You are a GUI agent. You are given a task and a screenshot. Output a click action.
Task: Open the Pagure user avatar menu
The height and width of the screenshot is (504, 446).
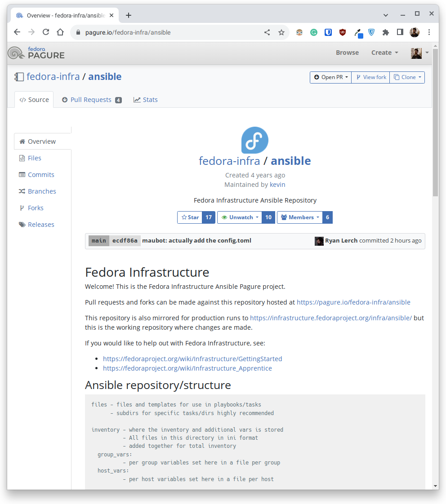click(419, 53)
